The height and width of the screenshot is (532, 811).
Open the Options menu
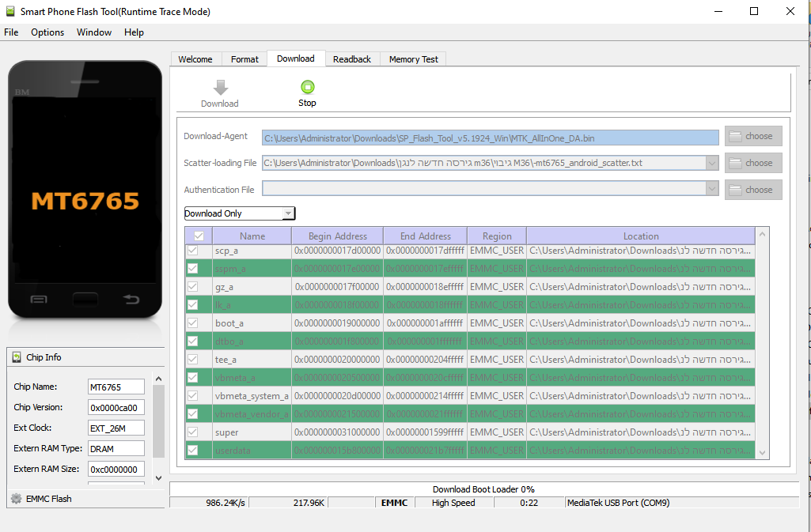tap(47, 32)
